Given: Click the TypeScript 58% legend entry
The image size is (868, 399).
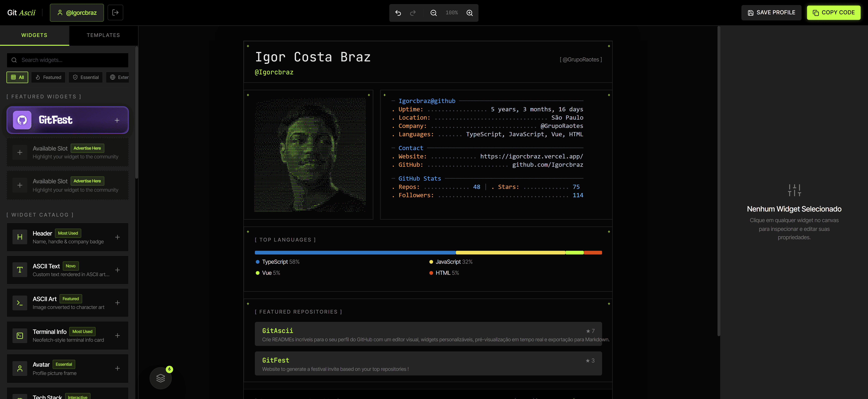Looking at the screenshot, I should [277, 262].
